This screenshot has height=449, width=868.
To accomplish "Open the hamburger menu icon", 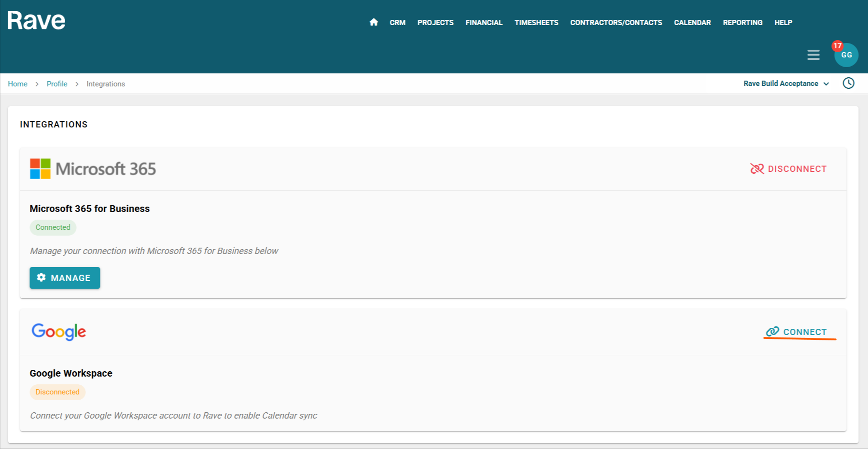I will [813, 55].
